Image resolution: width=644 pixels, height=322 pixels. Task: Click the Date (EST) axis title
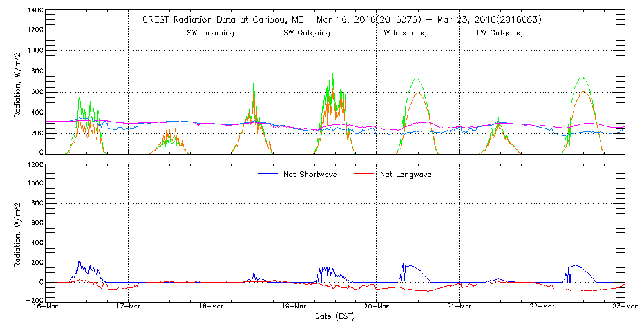[336, 316]
